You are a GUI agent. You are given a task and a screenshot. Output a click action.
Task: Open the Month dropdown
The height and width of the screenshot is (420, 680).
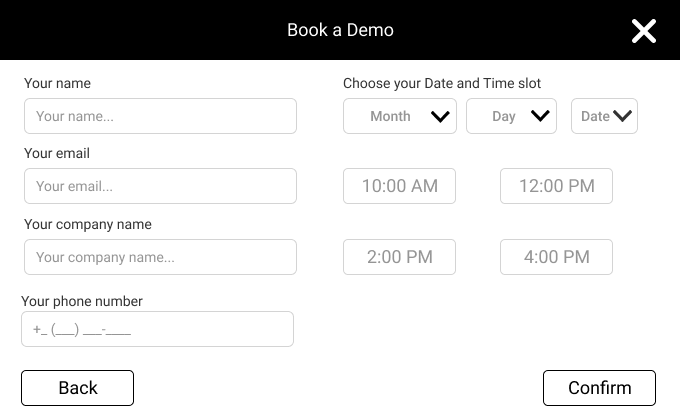[400, 116]
